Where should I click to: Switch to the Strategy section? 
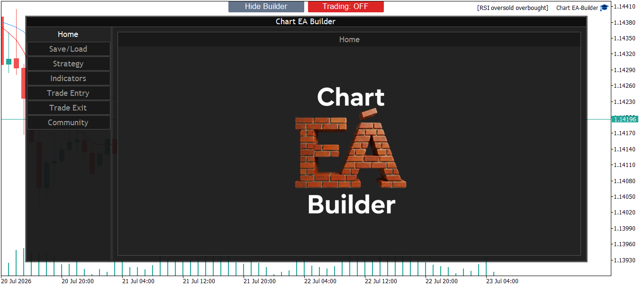68,64
